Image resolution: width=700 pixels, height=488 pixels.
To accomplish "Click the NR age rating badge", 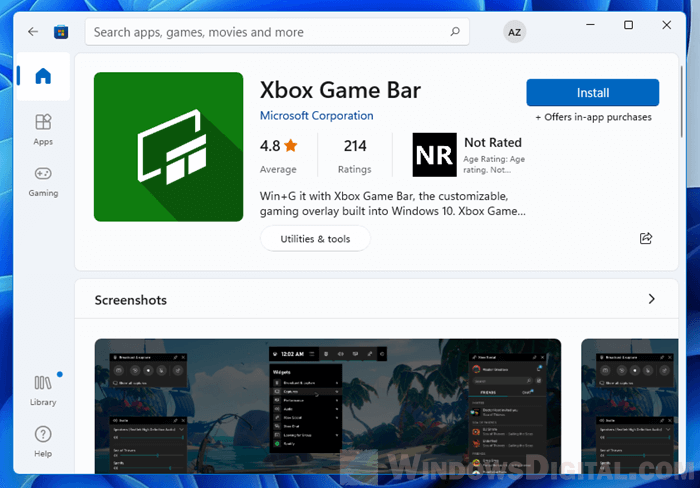I will (x=434, y=155).
